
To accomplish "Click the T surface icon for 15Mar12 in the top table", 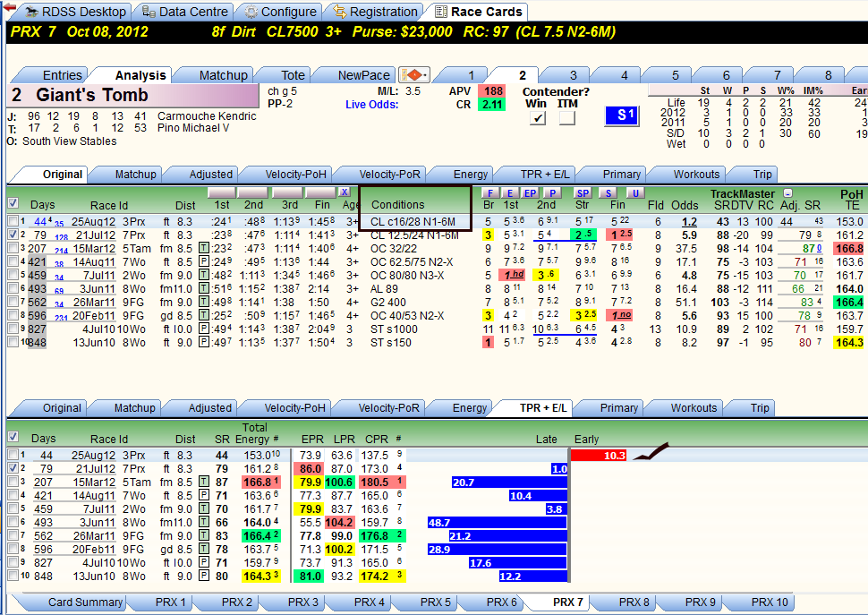I will coord(203,249).
